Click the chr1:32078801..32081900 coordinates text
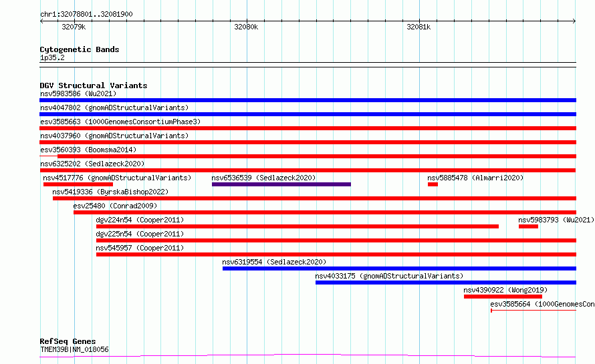Viewport: 595px width, 364px height. (86, 15)
